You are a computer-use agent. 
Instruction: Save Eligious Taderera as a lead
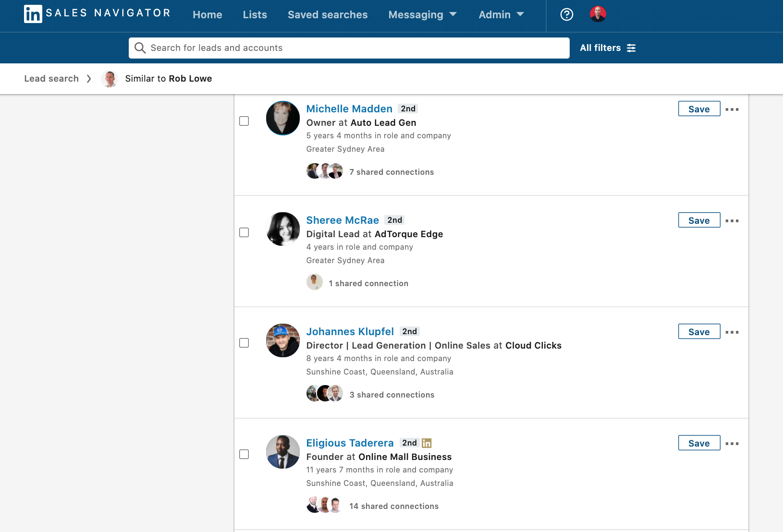(699, 443)
